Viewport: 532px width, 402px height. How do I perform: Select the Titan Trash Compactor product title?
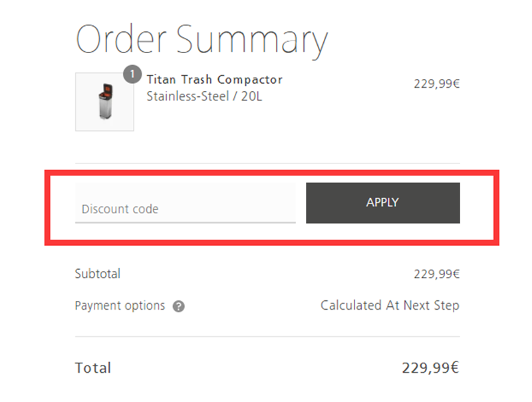pos(214,79)
